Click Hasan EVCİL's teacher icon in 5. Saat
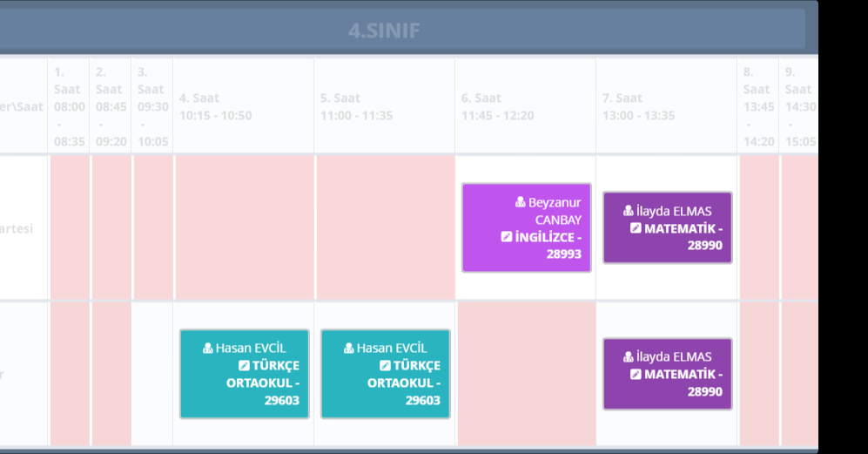 pyautogui.click(x=349, y=348)
